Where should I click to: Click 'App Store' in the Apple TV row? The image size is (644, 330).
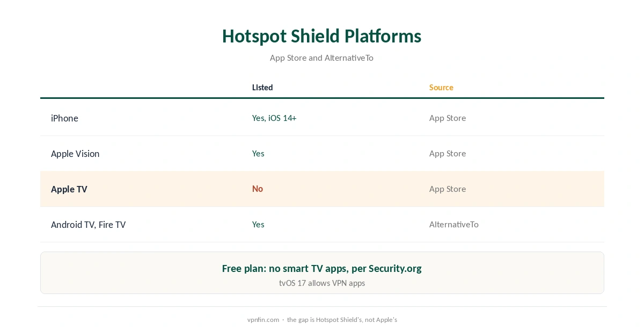[448, 189]
